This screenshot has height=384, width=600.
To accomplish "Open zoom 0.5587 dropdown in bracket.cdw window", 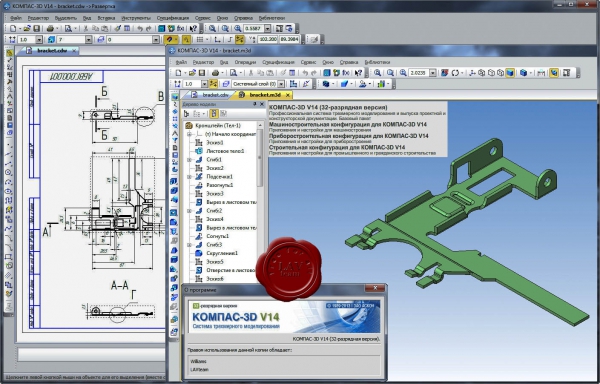I will [267, 28].
